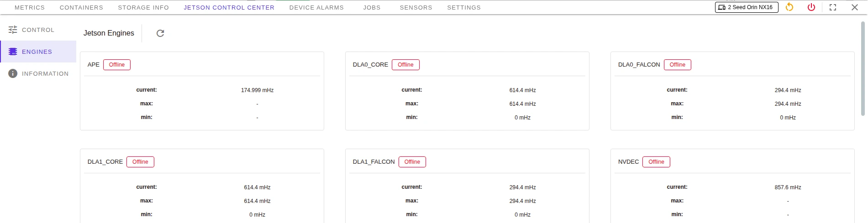The width and height of the screenshot is (868, 223).
Task: Click the red power off icon
Action: pyautogui.click(x=811, y=7)
